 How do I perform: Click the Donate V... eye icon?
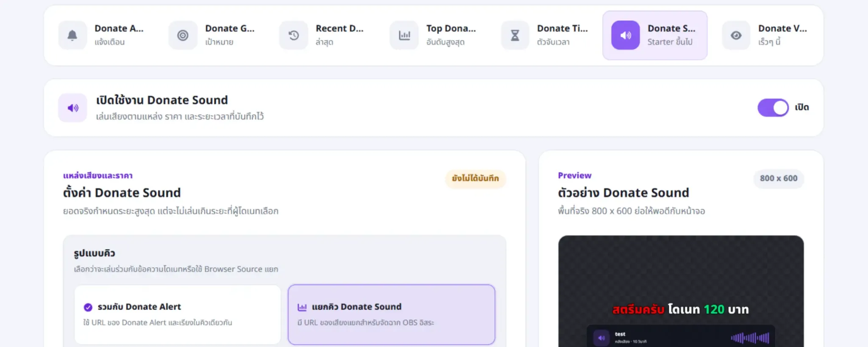736,35
